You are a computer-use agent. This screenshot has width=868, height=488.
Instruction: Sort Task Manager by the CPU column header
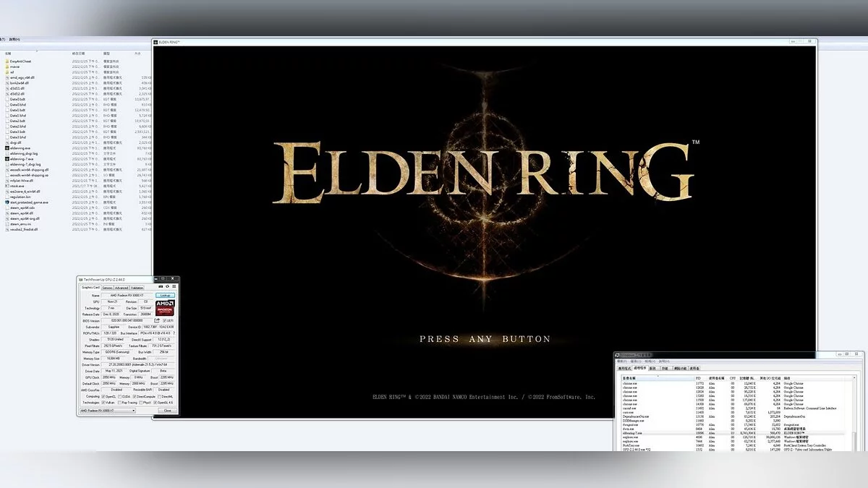[733, 378]
